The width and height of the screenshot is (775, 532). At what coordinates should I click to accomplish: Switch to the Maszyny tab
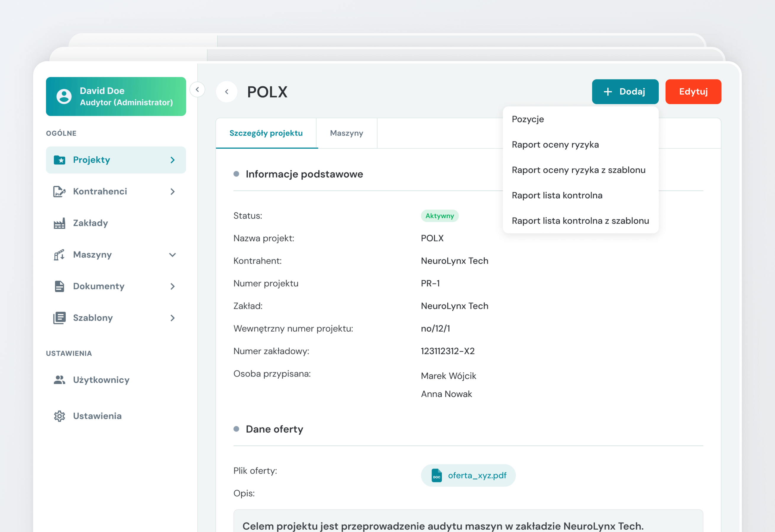347,133
